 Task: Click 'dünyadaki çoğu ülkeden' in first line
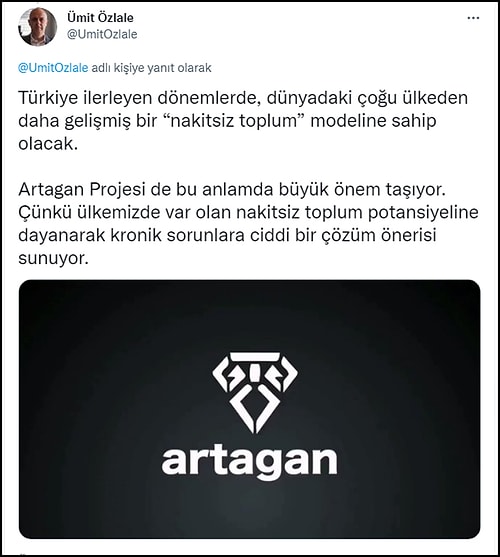pos(367,98)
